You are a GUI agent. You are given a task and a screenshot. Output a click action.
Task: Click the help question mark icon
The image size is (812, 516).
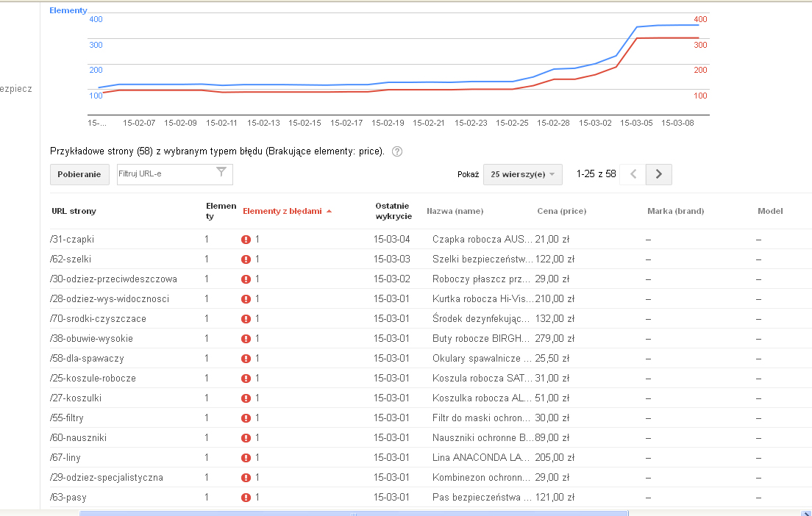tap(397, 152)
